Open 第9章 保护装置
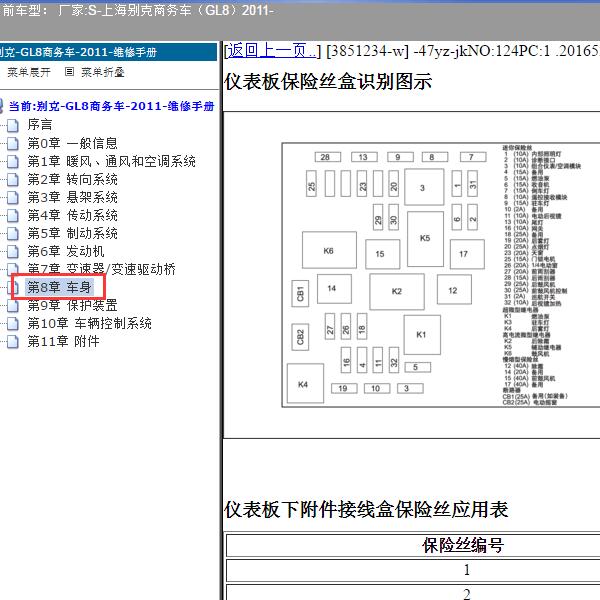 pos(72,305)
